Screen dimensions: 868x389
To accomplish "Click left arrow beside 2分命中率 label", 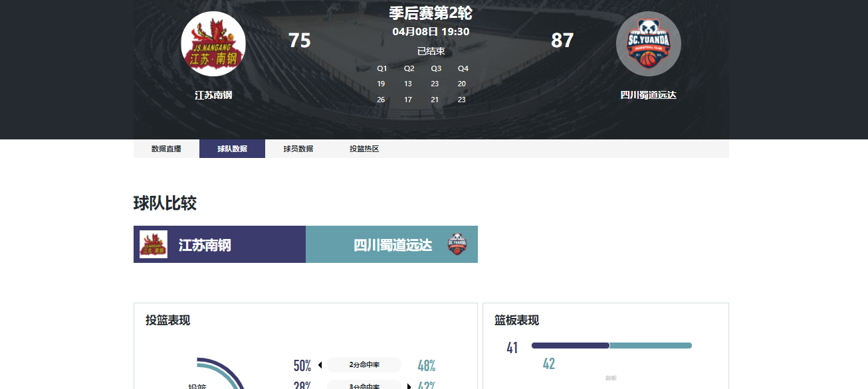I will point(320,365).
